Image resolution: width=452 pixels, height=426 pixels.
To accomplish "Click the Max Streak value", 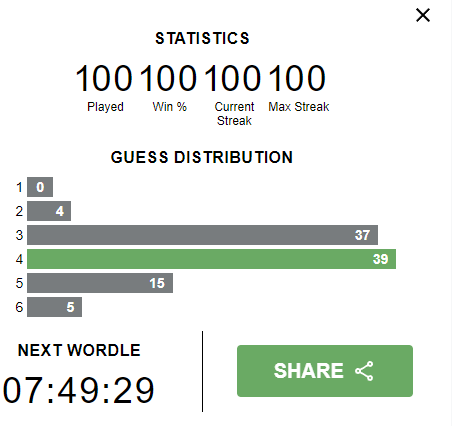I will tap(297, 78).
